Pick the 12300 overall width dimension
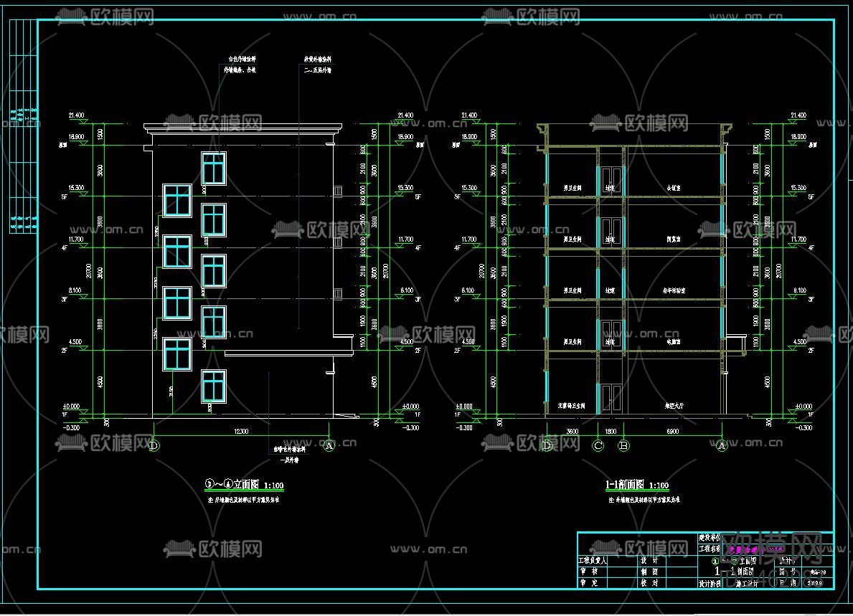The height and width of the screenshot is (616, 853). (241, 432)
